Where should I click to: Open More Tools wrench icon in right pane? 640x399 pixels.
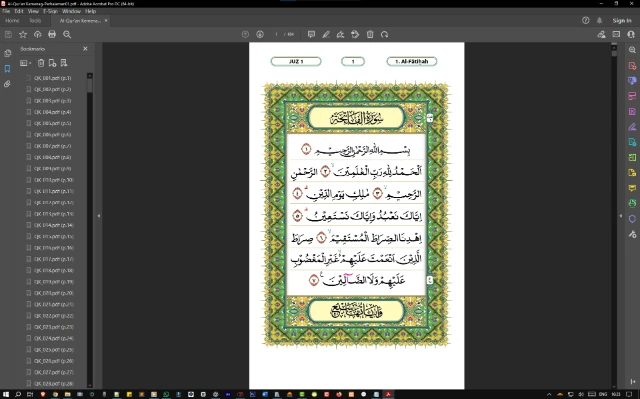click(632, 234)
